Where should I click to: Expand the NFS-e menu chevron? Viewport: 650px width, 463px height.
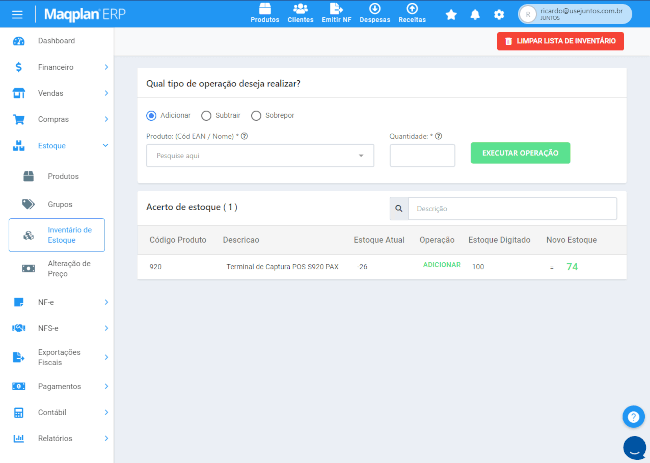click(106, 328)
